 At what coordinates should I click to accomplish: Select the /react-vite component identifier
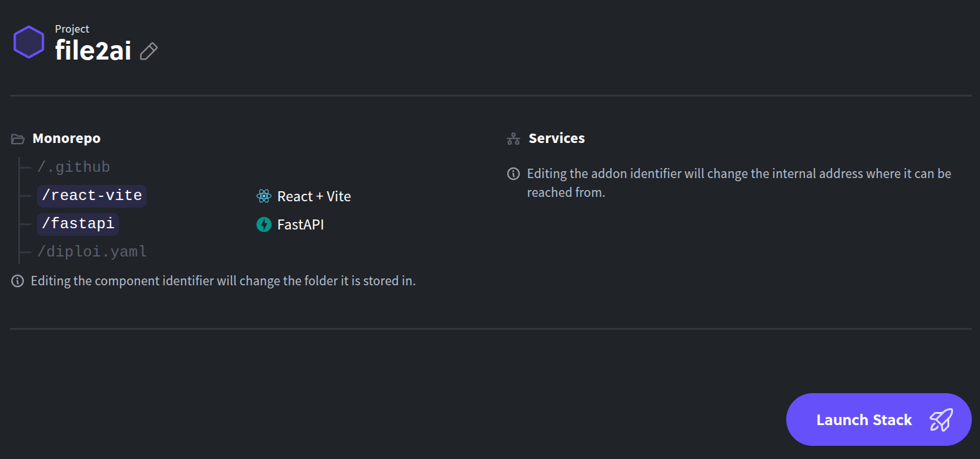(x=92, y=195)
